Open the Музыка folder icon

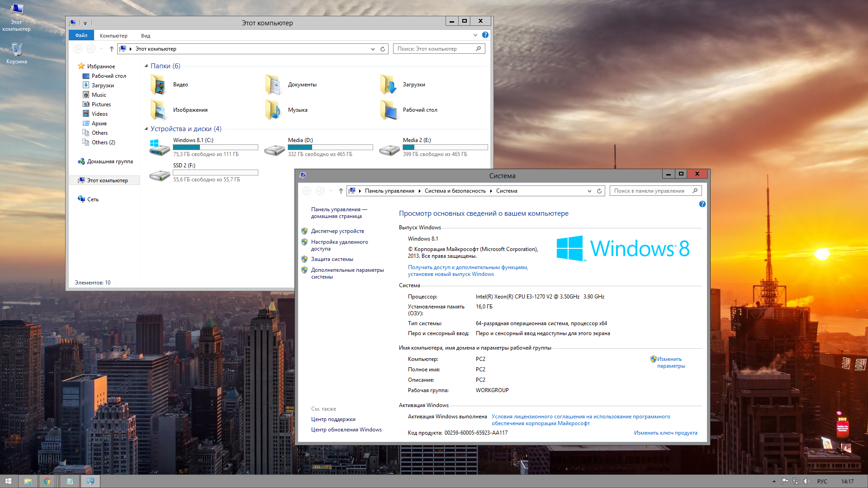point(274,110)
